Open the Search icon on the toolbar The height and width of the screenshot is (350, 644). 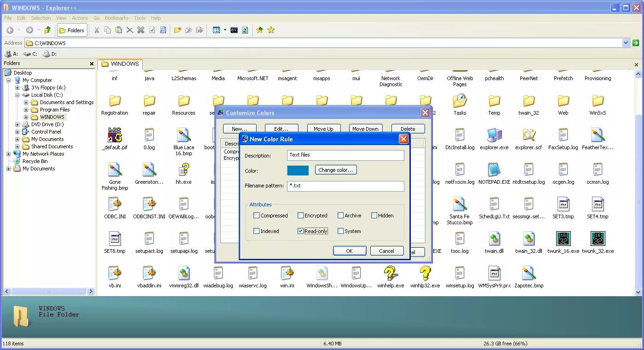[163, 30]
